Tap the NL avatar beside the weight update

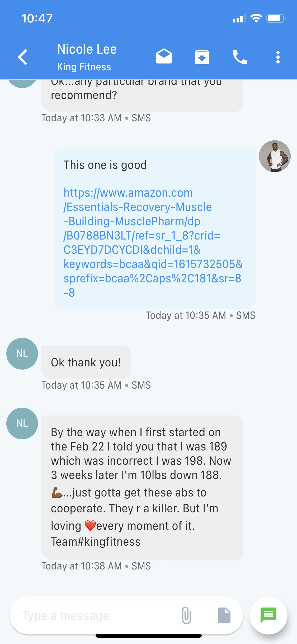pos(22,423)
